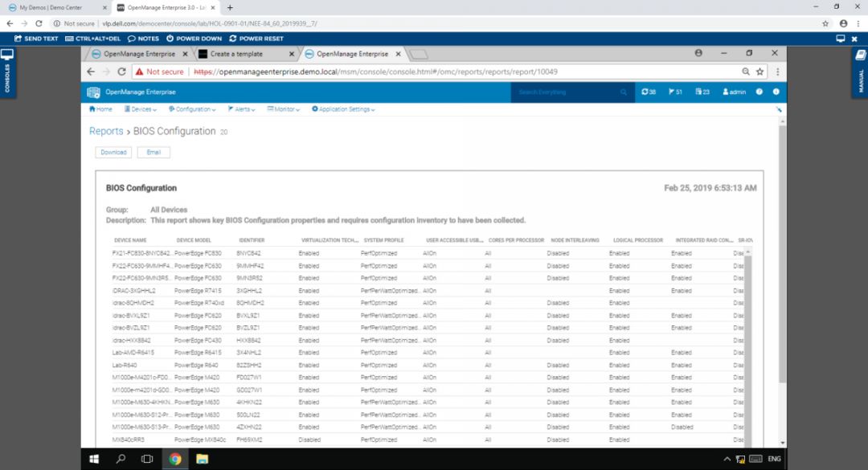Send Ctrl+Alt+Del to the remote console
Screen dimensions: 868x470
pyautogui.click(x=92, y=39)
